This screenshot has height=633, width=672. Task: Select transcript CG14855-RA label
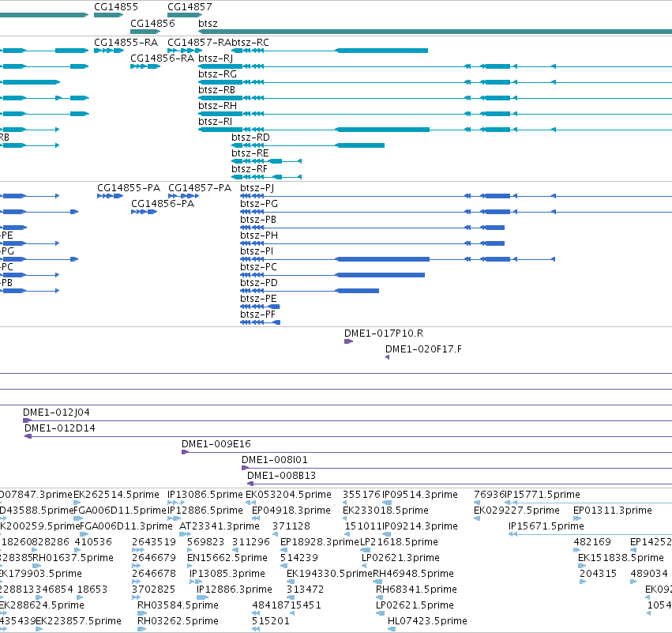(x=126, y=43)
